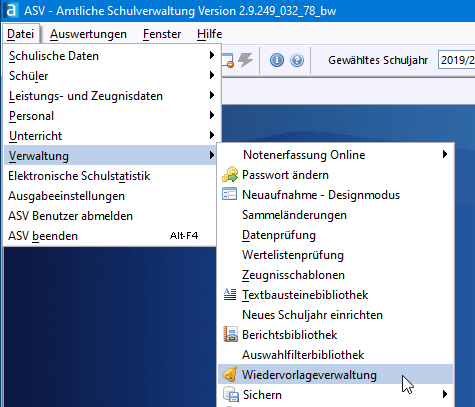Click the Neuaufnahme Designmodus form icon
Viewport: 475px width, 407px height.
[x=230, y=194]
